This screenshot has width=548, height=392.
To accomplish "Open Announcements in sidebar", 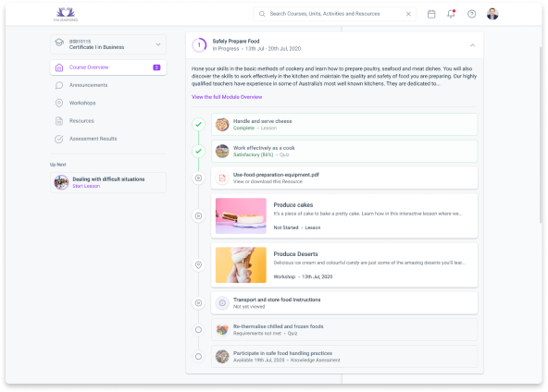I will click(108, 85).
